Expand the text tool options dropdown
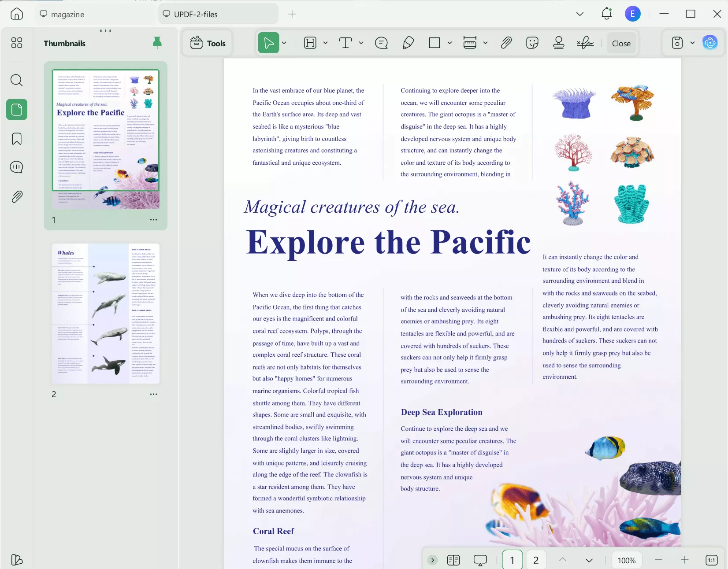 [361, 43]
